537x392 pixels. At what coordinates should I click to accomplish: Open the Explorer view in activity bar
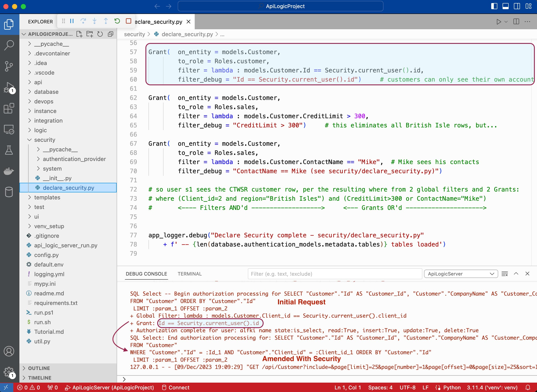pyautogui.click(x=9, y=24)
